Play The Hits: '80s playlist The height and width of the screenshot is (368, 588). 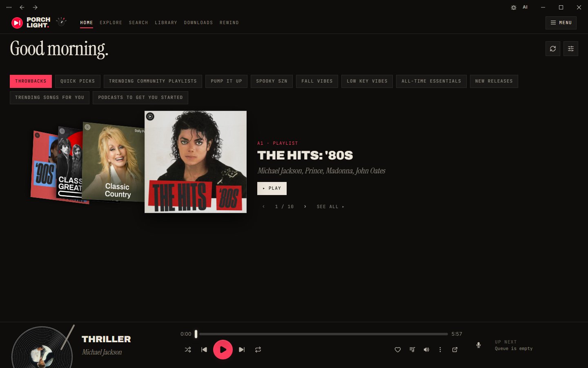272,188
